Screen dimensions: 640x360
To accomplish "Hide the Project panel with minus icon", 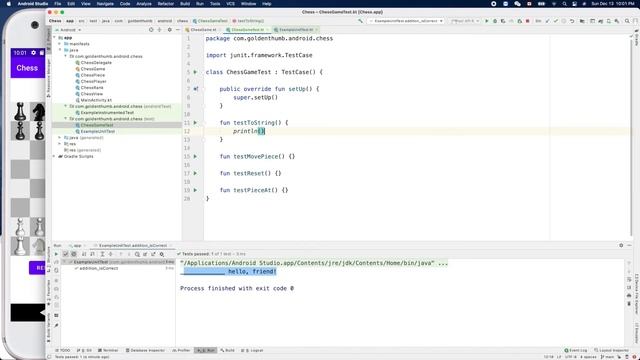I will point(178,30).
